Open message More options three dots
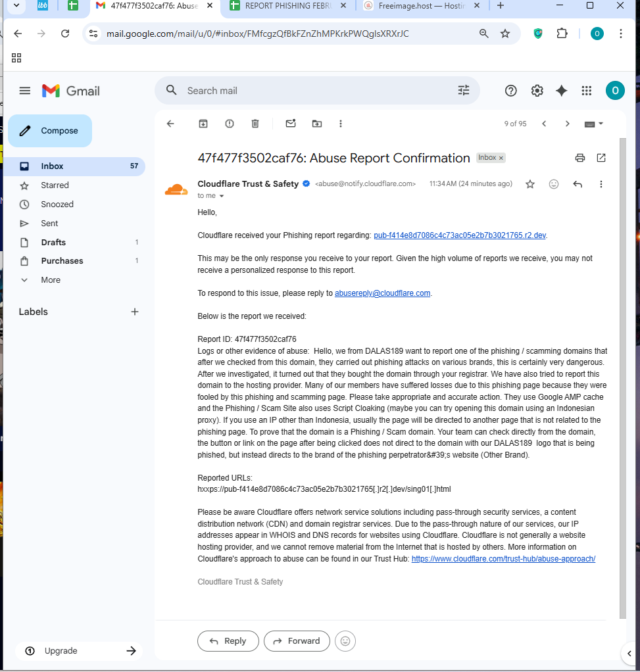 point(601,184)
